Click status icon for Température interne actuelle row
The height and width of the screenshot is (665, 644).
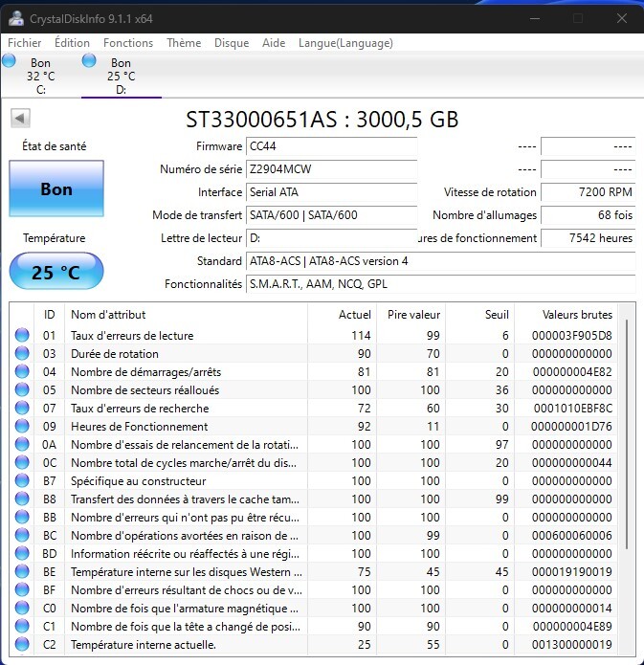[21, 645]
